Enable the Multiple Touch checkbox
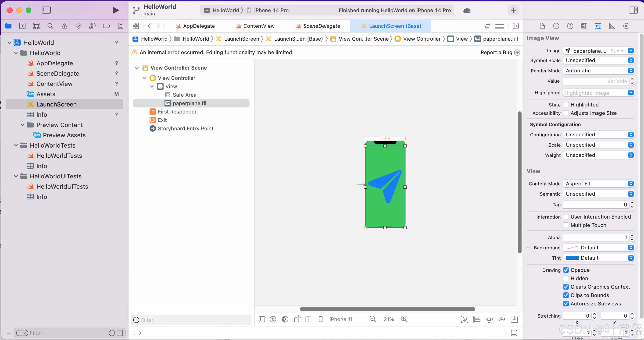This screenshot has height=340, width=644. click(x=566, y=225)
